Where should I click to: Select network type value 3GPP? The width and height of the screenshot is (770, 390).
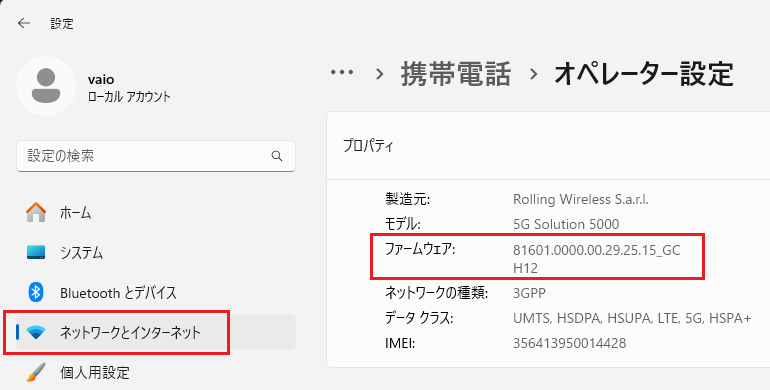[x=529, y=293]
